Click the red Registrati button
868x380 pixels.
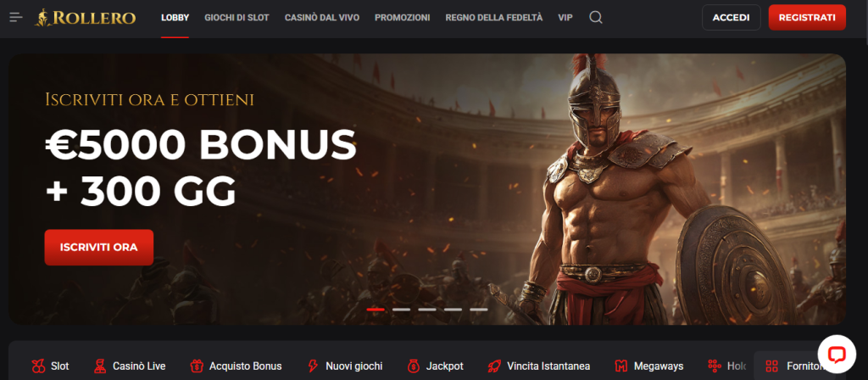coord(807,17)
